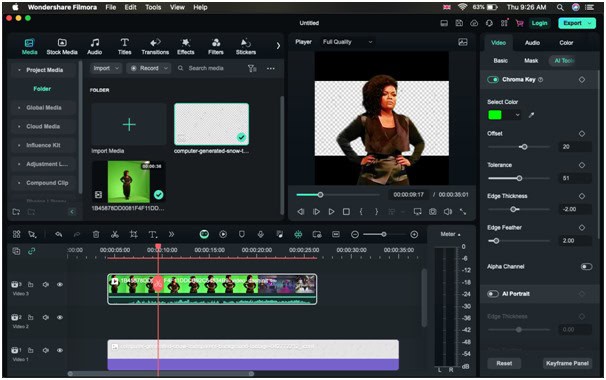Expand more timeline tools double chevron
This screenshot has height=380, width=606.
(171, 234)
